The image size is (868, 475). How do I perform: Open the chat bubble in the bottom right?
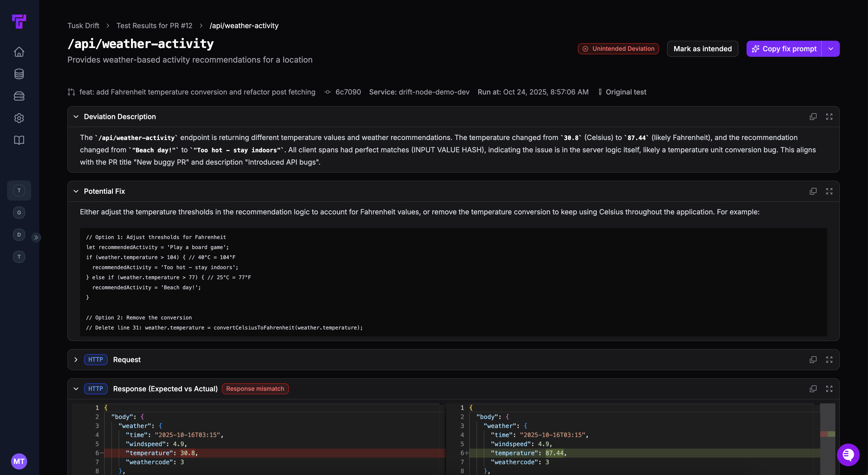click(x=848, y=455)
